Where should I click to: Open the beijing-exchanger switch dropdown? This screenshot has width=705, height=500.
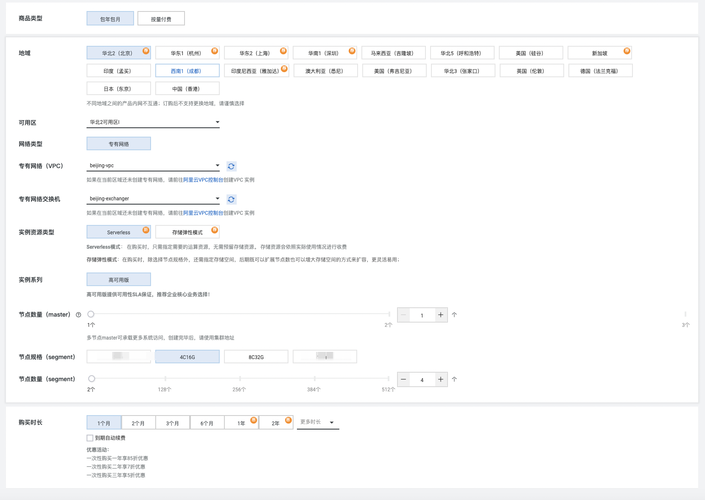153,198
